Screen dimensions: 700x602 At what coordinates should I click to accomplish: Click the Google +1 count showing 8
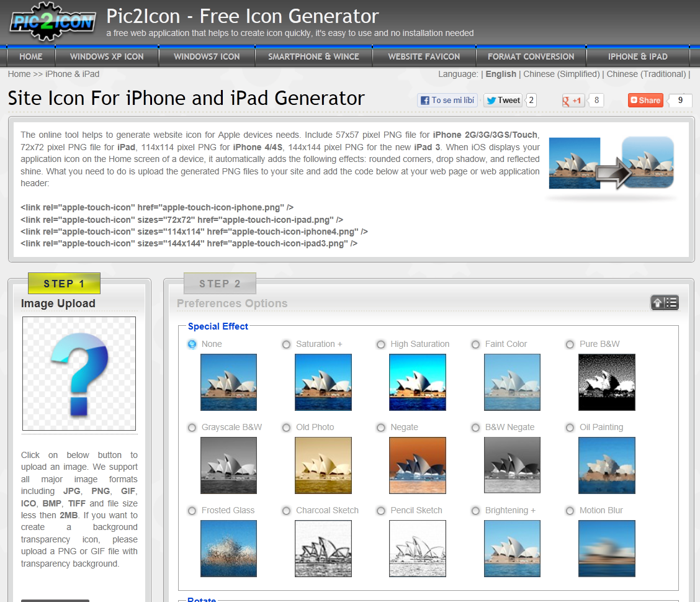tap(596, 100)
